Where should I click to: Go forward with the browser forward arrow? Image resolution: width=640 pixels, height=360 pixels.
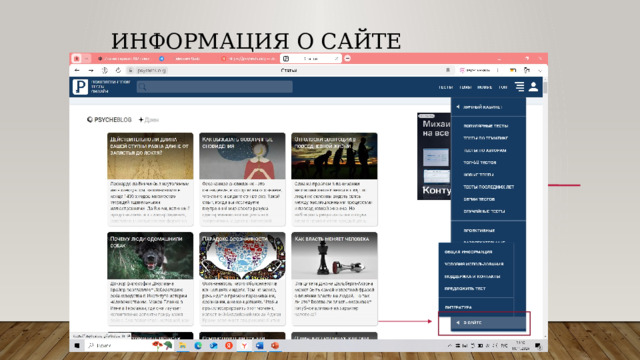coord(91,70)
